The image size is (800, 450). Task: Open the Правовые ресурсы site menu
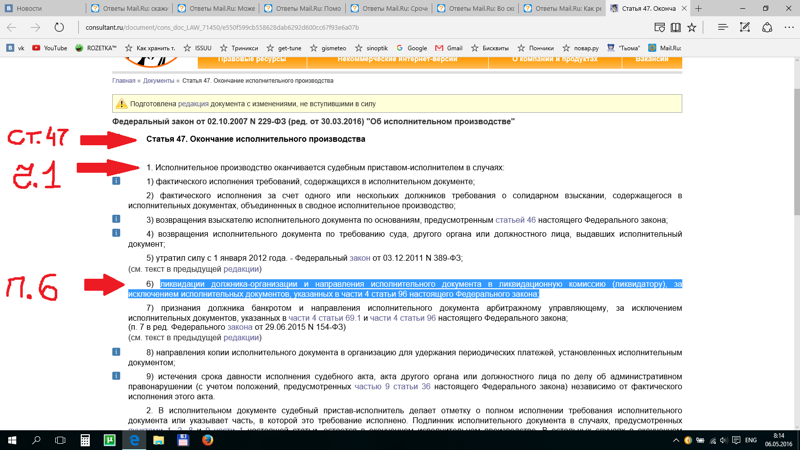pos(252,60)
